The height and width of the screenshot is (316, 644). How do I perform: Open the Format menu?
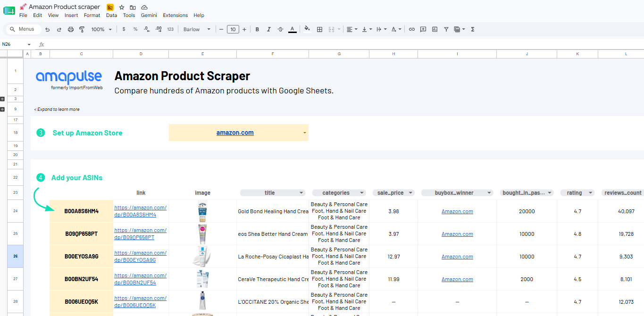pyautogui.click(x=92, y=15)
